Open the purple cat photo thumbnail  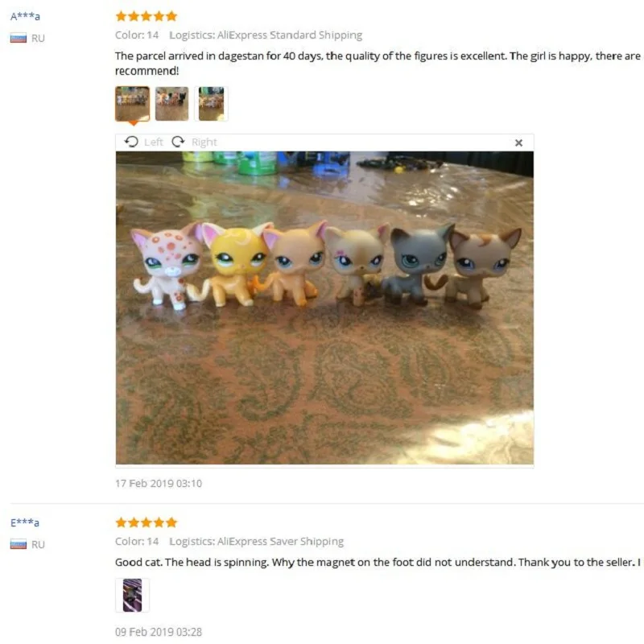click(x=132, y=595)
